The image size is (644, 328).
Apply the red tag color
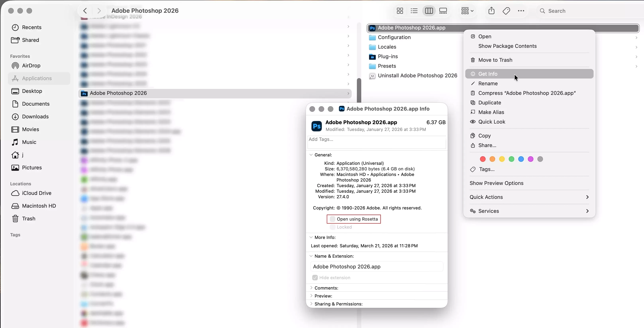(482, 159)
